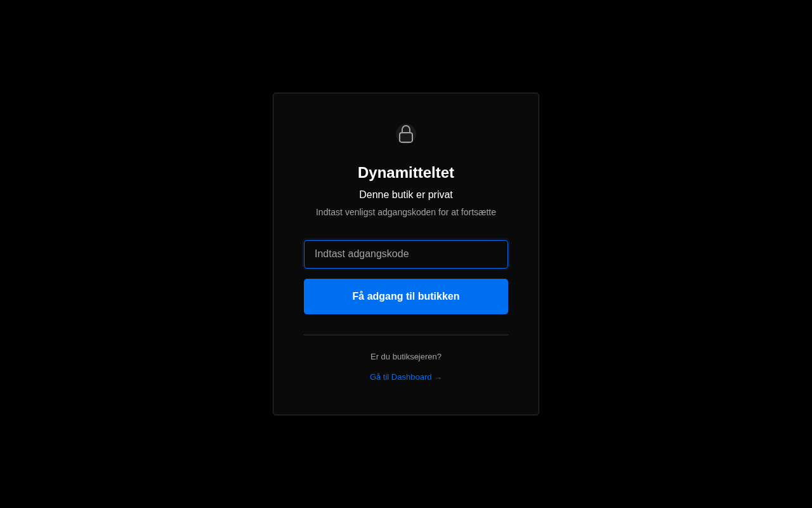Click the bold Få adgang til butikken label

(x=406, y=297)
